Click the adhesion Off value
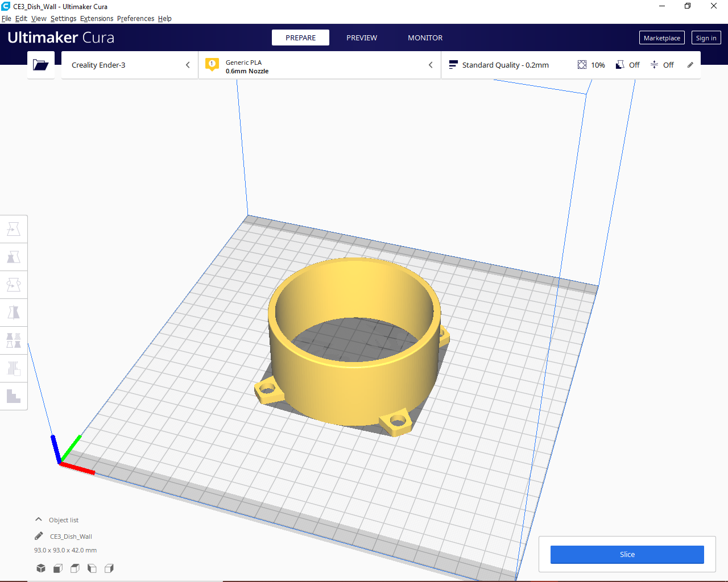 [668, 65]
